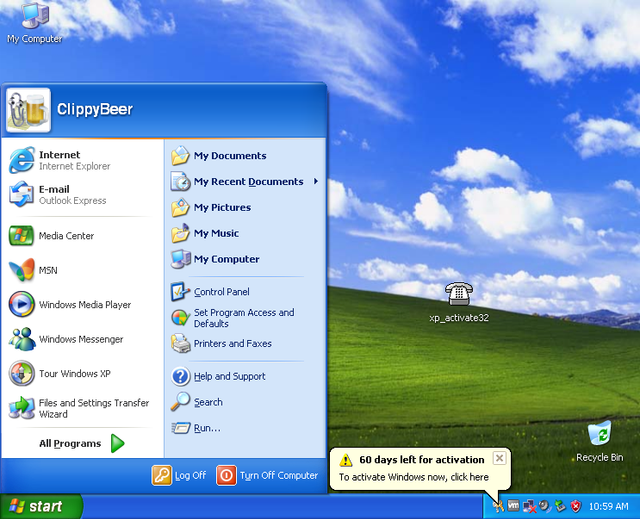The height and width of the screenshot is (519, 640).
Task: Click Turn Off Computer button
Action: [267, 475]
